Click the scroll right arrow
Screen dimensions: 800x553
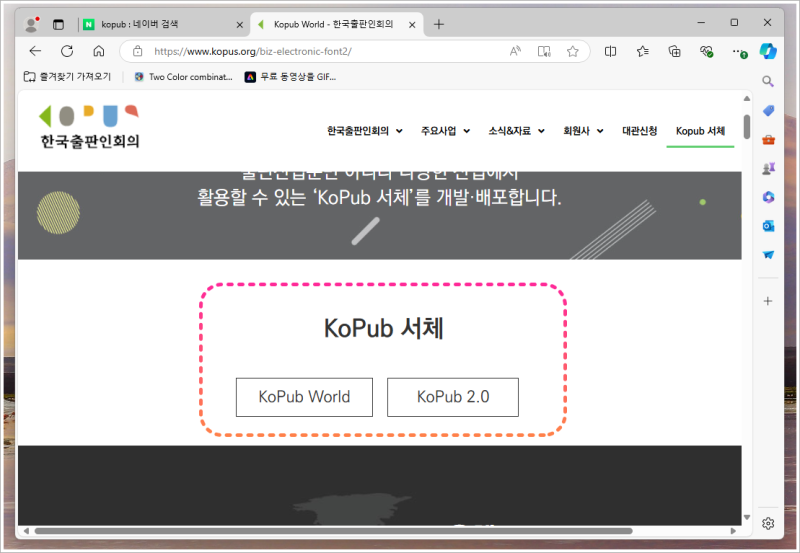[733, 531]
